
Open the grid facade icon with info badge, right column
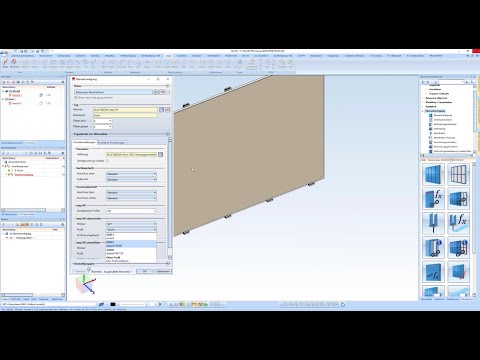pos(458,247)
